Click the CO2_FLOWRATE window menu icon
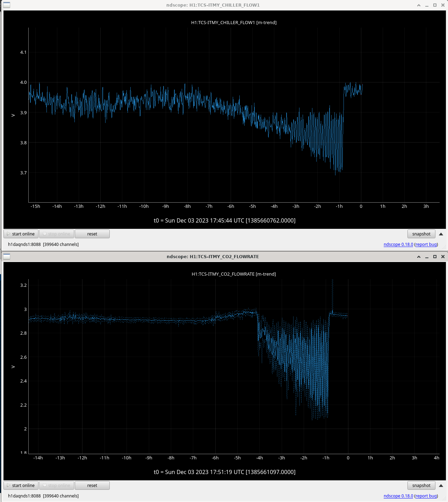The image size is (448, 502). click(x=7, y=256)
